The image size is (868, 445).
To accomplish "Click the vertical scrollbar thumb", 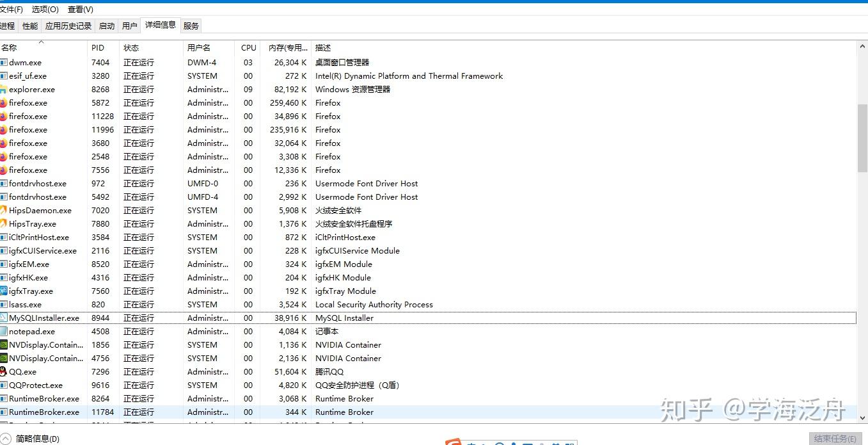I will (862, 137).
